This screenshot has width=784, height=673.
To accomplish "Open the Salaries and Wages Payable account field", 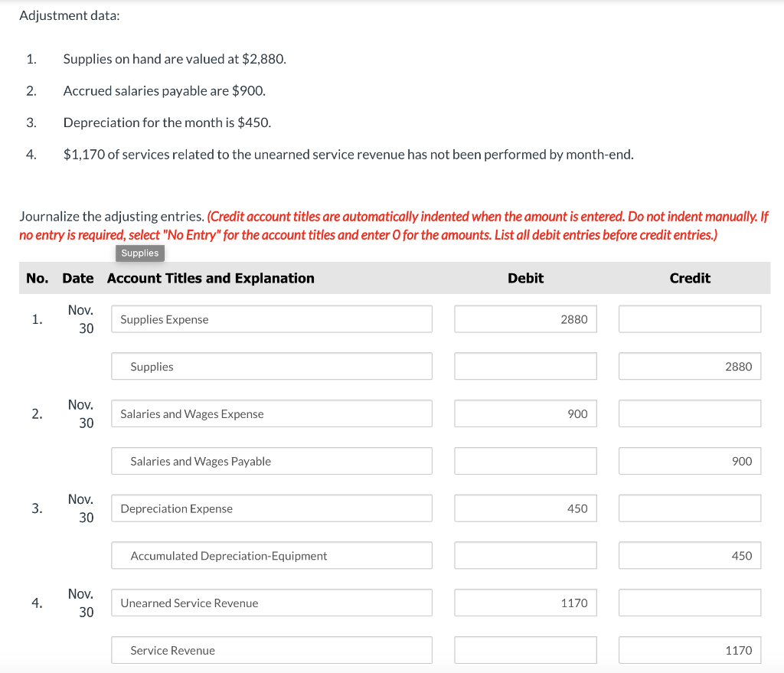I will click(x=271, y=461).
